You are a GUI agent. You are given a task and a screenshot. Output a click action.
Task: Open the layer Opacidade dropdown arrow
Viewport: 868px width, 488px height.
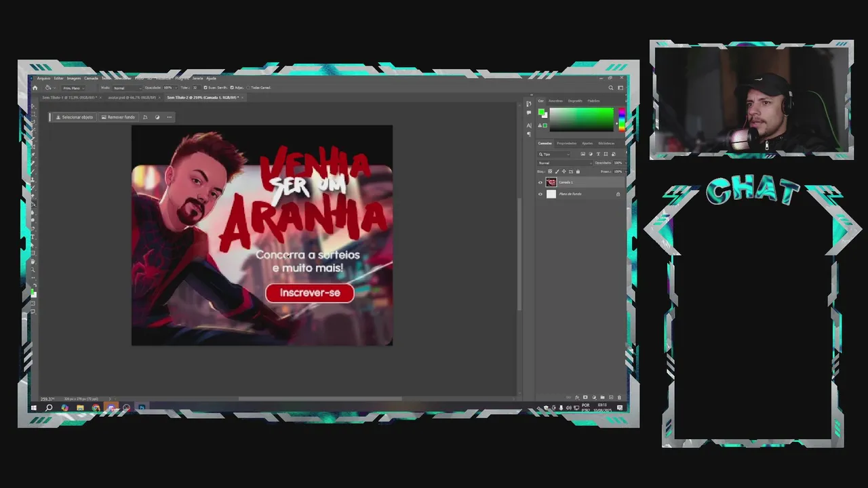626,163
